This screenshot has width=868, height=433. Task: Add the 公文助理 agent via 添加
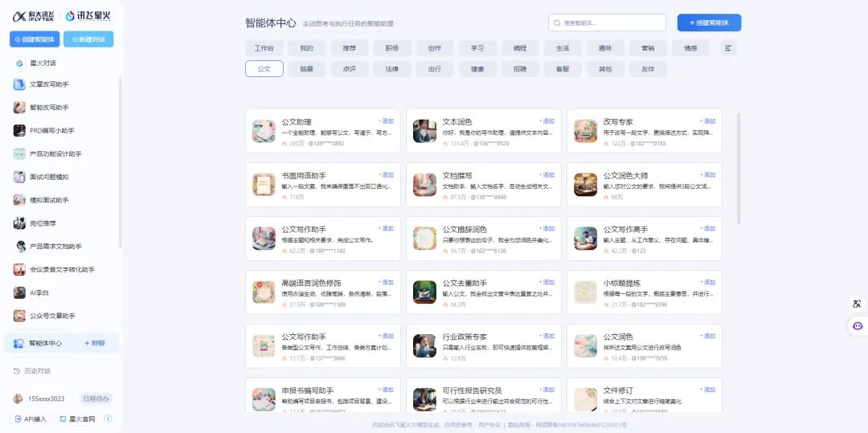click(x=386, y=121)
